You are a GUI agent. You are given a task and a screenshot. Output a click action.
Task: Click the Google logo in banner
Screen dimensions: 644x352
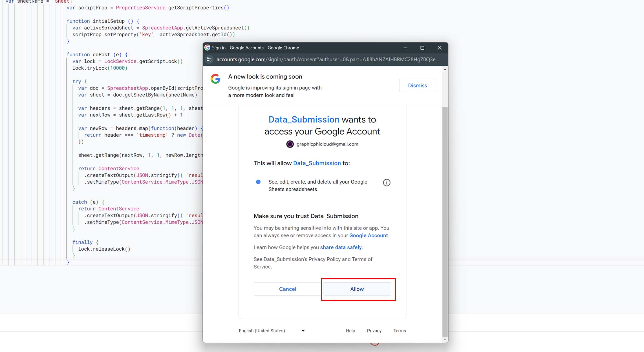pos(215,79)
